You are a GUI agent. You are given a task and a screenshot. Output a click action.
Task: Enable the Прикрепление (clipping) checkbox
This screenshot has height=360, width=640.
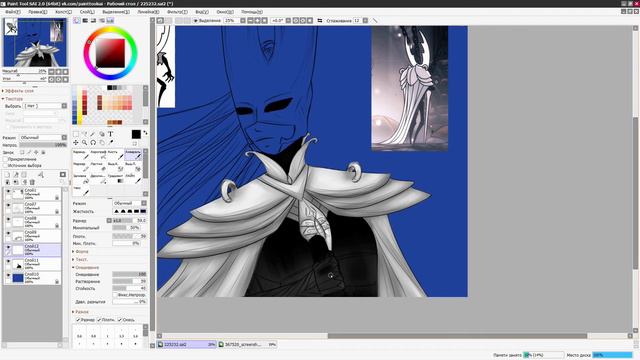(5, 159)
